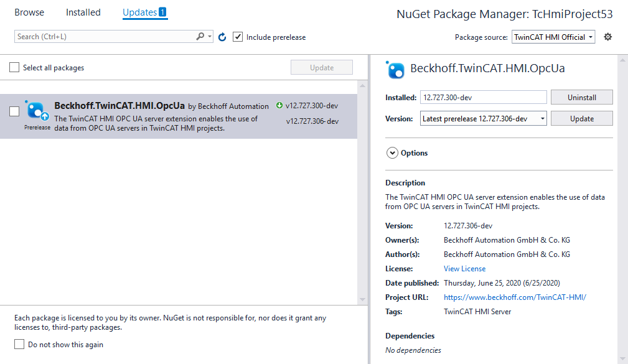Toggle Include prerelease checkbox
The height and width of the screenshot is (364, 628).
[x=238, y=37]
